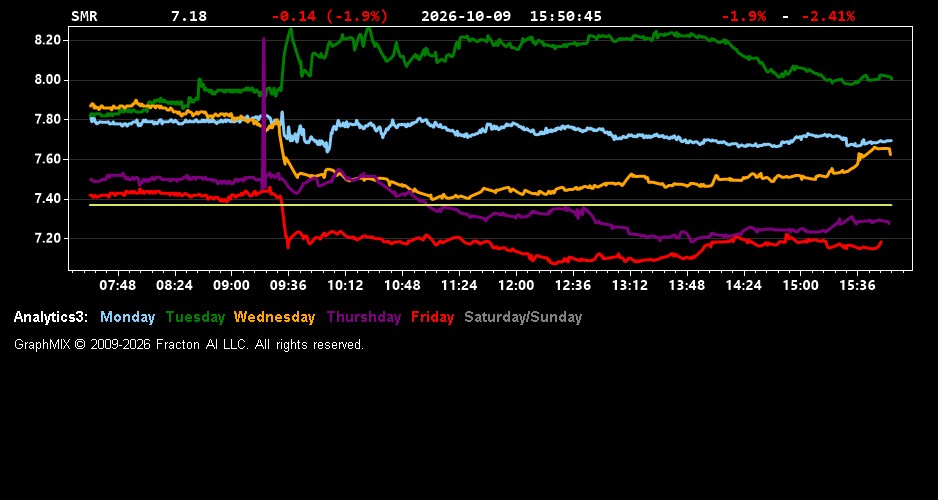The image size is (938, 500).
Task: Click the 15:36 time axis label
Action: point(857,285)
